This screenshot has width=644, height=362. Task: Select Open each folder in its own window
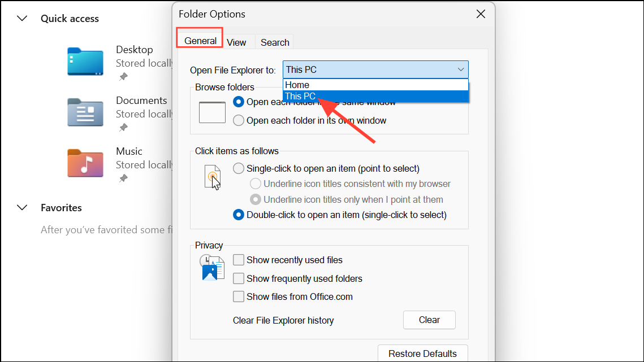tap(239, 120)
